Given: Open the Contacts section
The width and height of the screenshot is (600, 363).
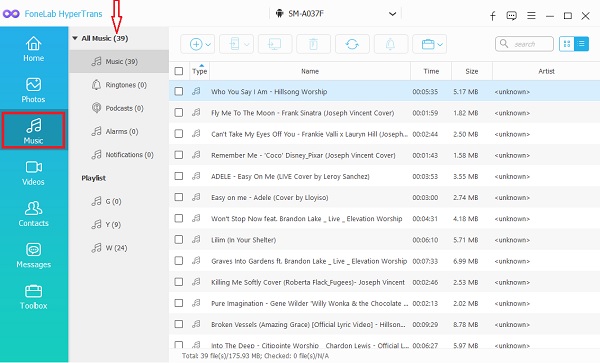Looking at the screenshot, I should [34, 214].
